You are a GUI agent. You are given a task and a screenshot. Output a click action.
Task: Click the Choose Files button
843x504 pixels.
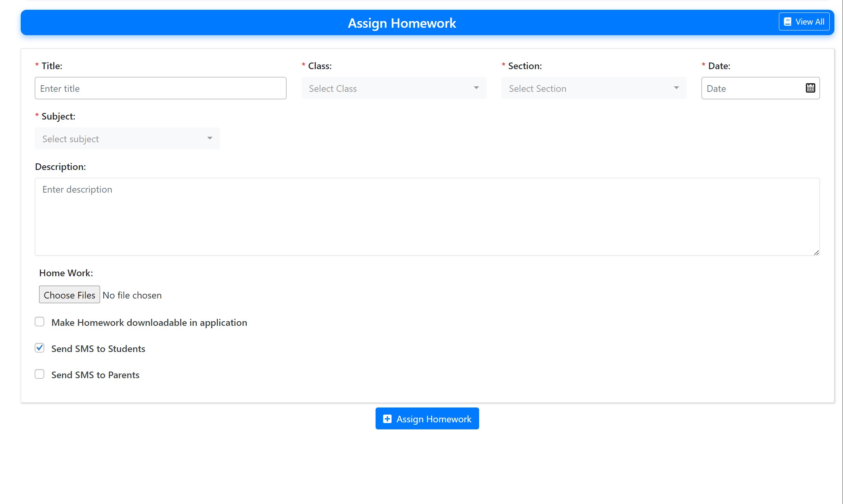click(70, 295)
